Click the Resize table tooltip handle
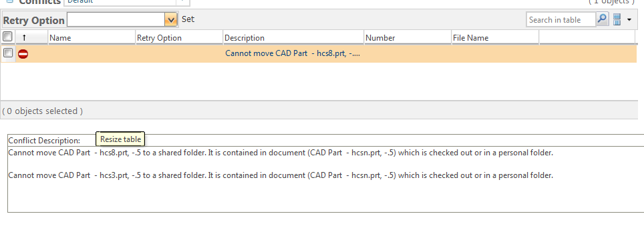The width and height of the screenshot is (644, 240). pos(120,139)
